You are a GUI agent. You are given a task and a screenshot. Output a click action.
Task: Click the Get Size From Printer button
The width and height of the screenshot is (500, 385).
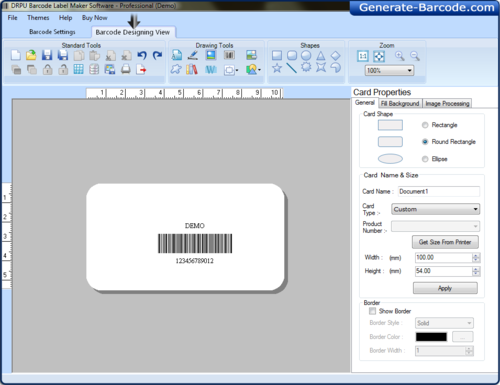coord(445,242)
